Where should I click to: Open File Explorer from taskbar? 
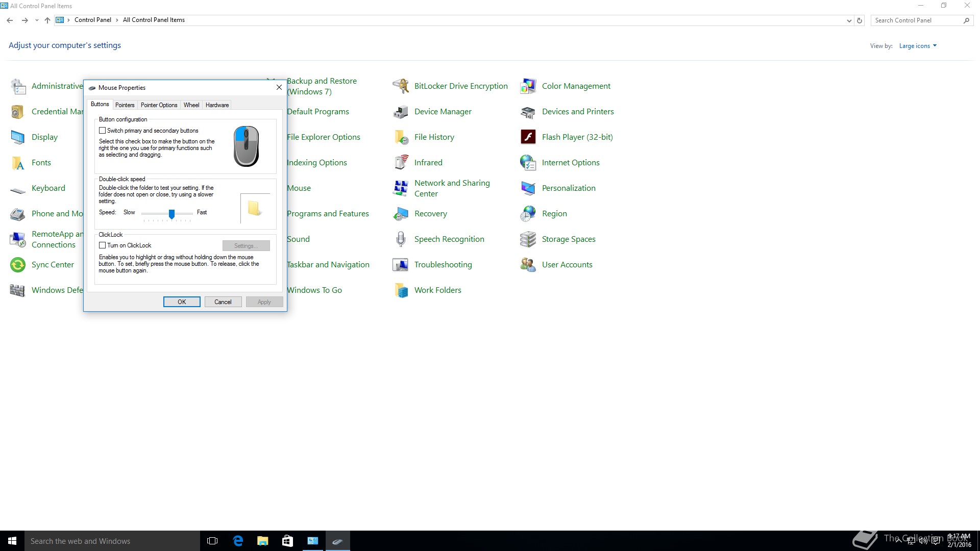point(262,541)
